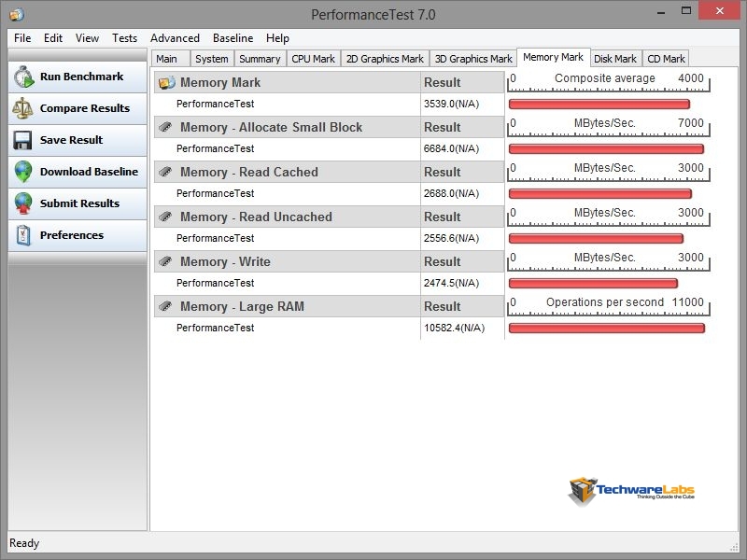Click the Download Baseline globe icon
The image size is (747, 560).
(22, 172)
